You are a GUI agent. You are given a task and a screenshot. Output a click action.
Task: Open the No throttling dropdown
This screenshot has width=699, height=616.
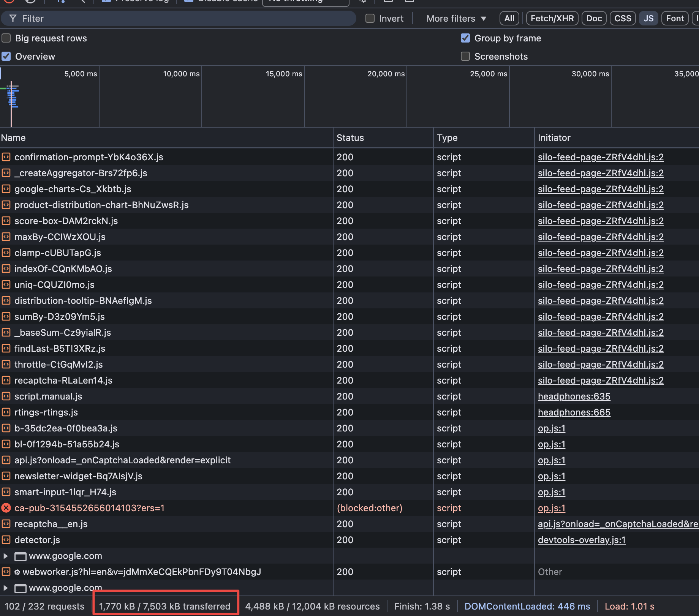[305, 2]
